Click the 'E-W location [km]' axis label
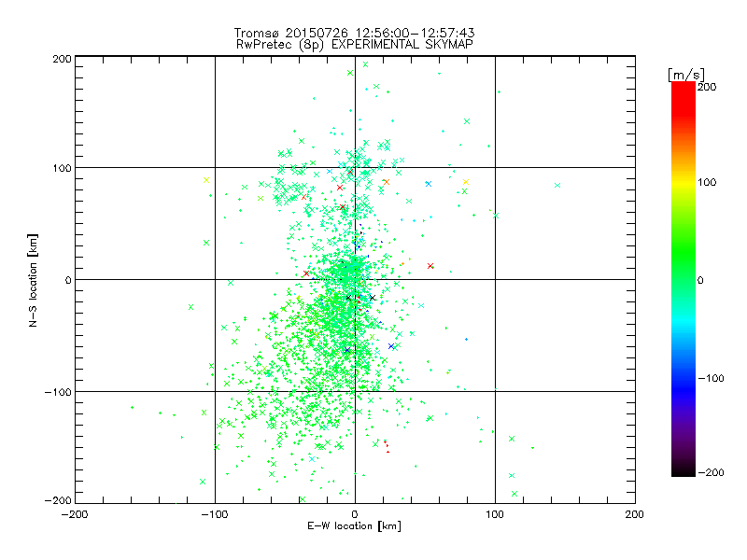The height and width of the screenshot is (560, 747). 354,526
